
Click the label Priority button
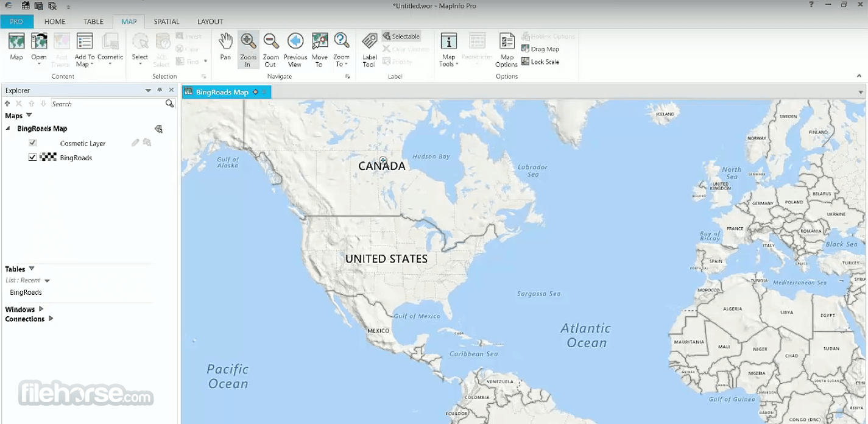coord(397,62)
